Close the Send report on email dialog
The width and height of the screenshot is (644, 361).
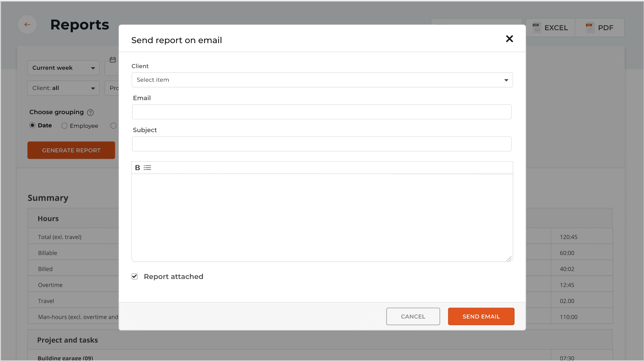(x=509, y=39)
